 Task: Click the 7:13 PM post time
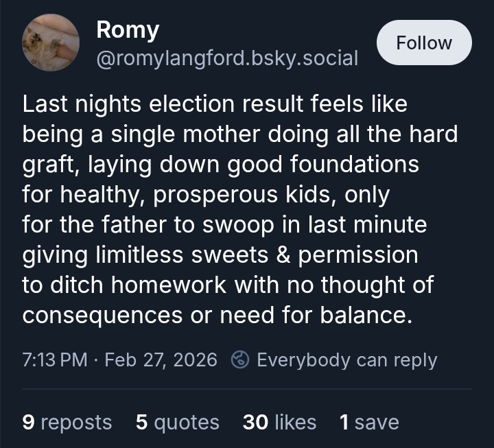pyautogui.click(x=54, y=359)
